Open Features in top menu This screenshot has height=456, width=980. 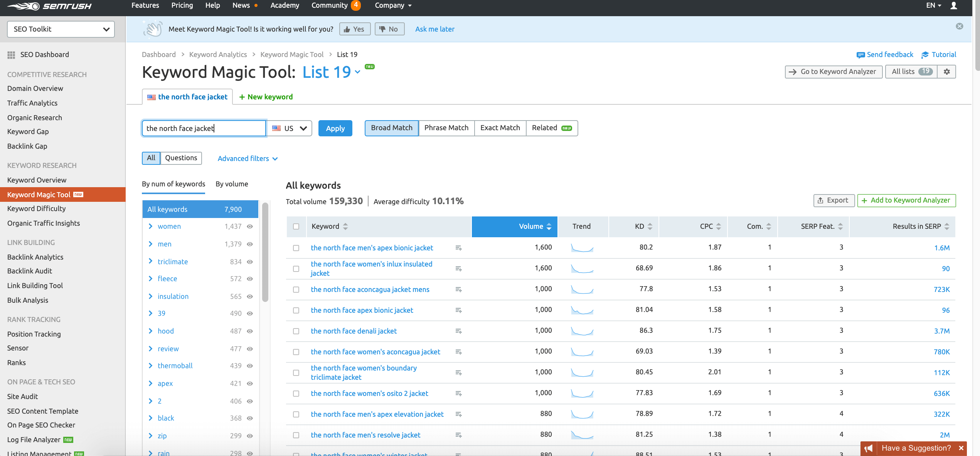pyautogui.click(x=145, y=5)
